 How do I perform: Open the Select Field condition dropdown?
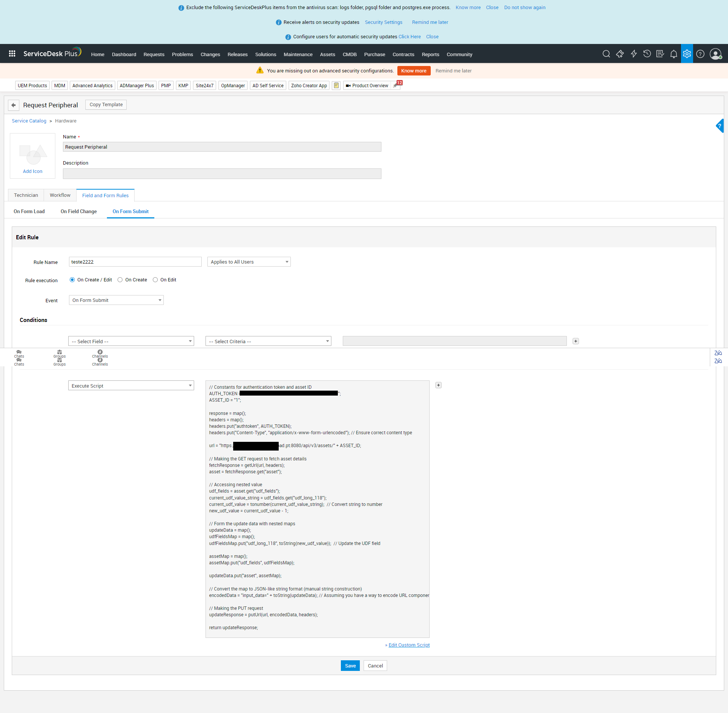[131, 341]
